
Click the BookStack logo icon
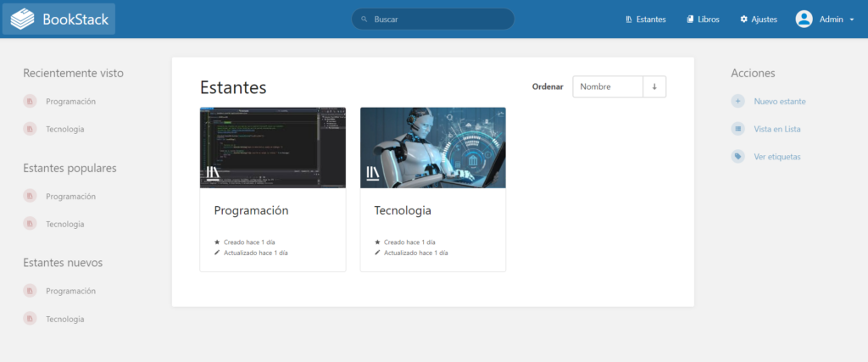22,19
